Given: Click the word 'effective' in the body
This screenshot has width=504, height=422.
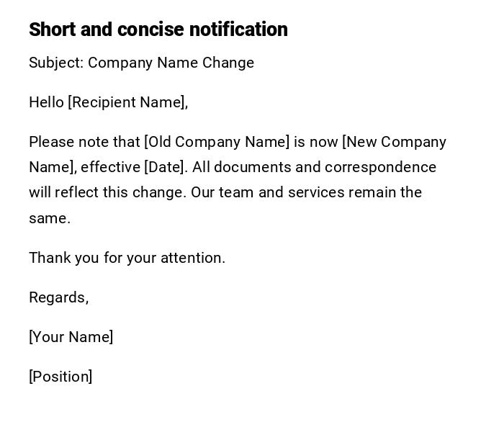Looking at the screenshot, I should pyautogui.click(x=110, y=167).
